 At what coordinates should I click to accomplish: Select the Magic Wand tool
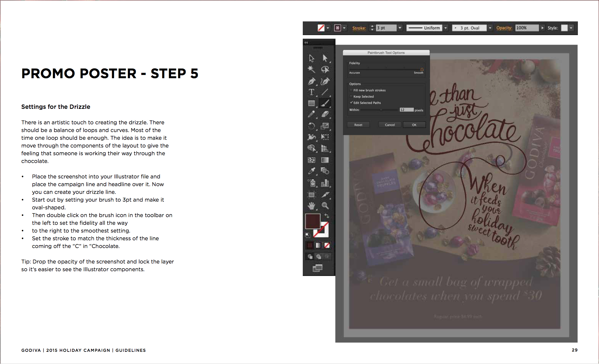point(311,69)
